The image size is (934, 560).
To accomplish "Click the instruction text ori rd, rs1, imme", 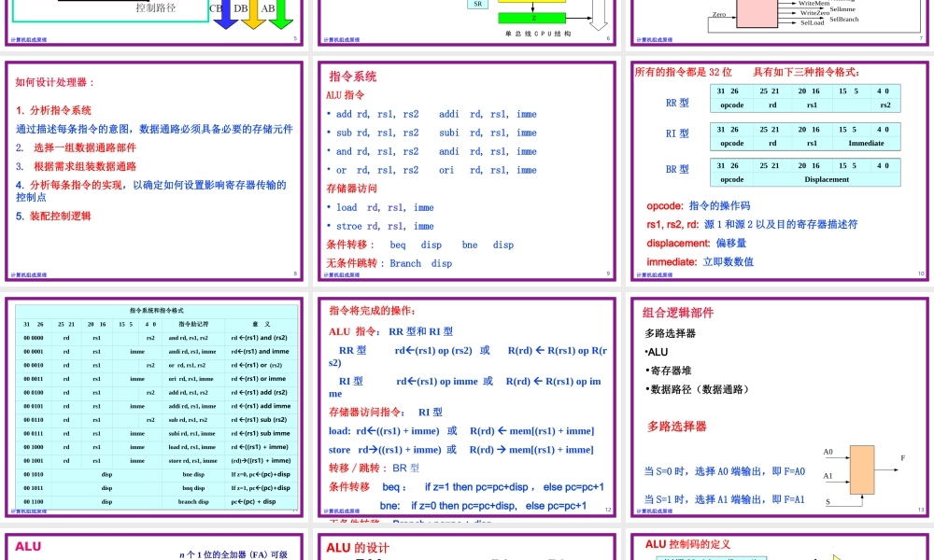I will click(488, 170).
